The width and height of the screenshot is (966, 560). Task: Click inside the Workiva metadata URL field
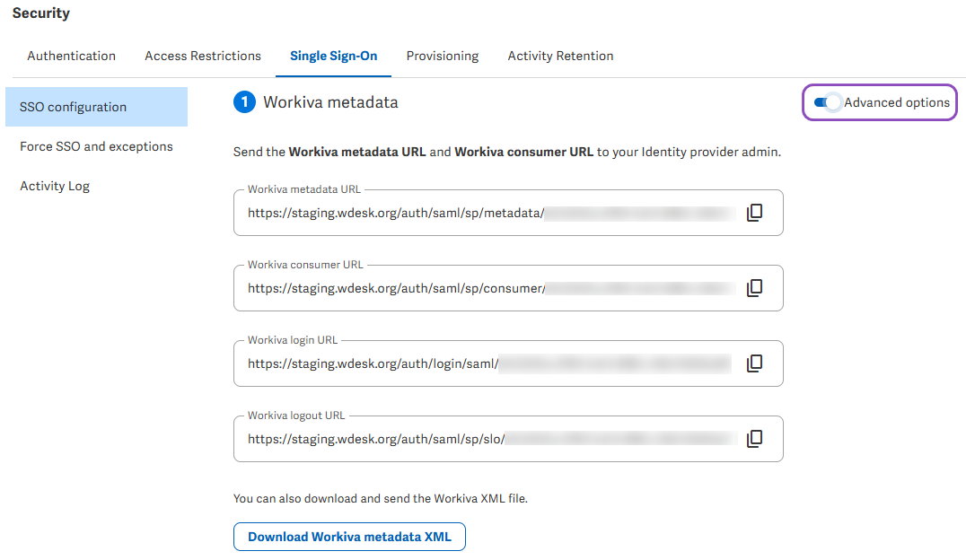[x=395, y=214]
